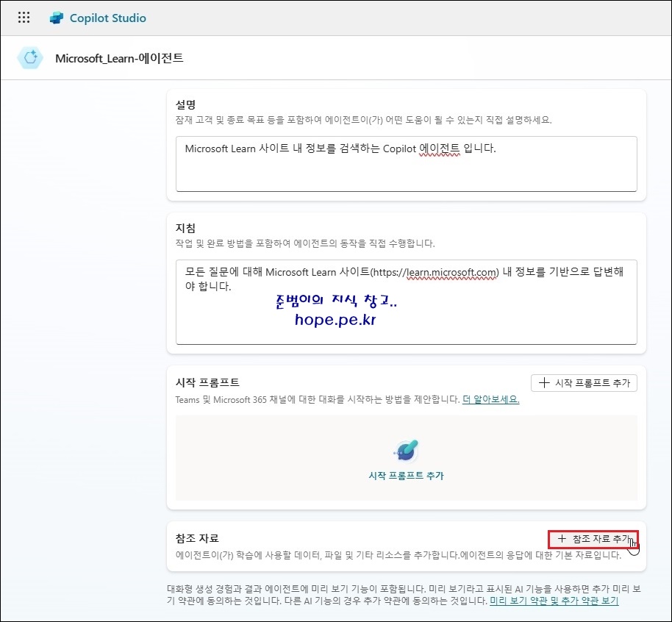The width and height of the screenshot is (672, 622).
Task: Click the Copilot Studio logo icon
Action: [57, 18]
